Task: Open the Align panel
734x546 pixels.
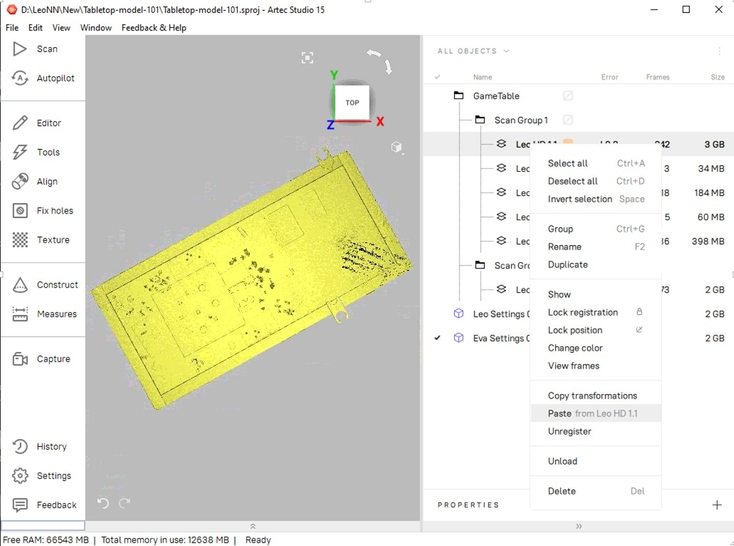Action: (35, 181)
